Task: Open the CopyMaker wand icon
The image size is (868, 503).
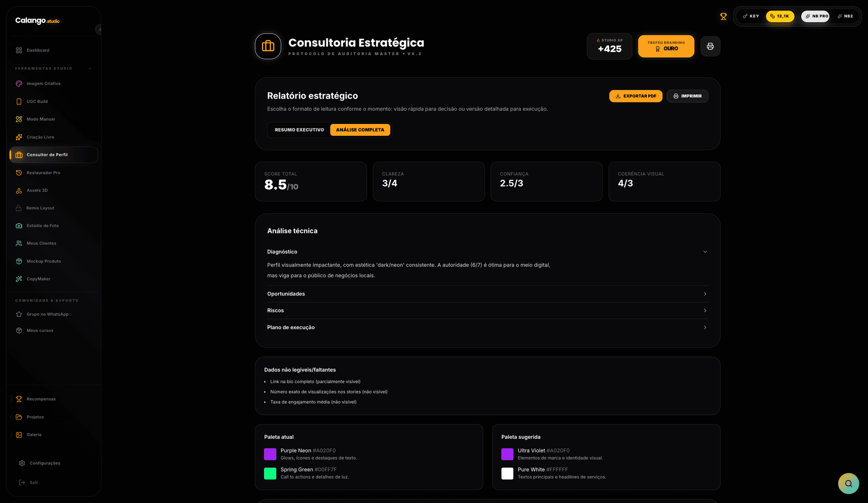Action: [x=19, y=279]
